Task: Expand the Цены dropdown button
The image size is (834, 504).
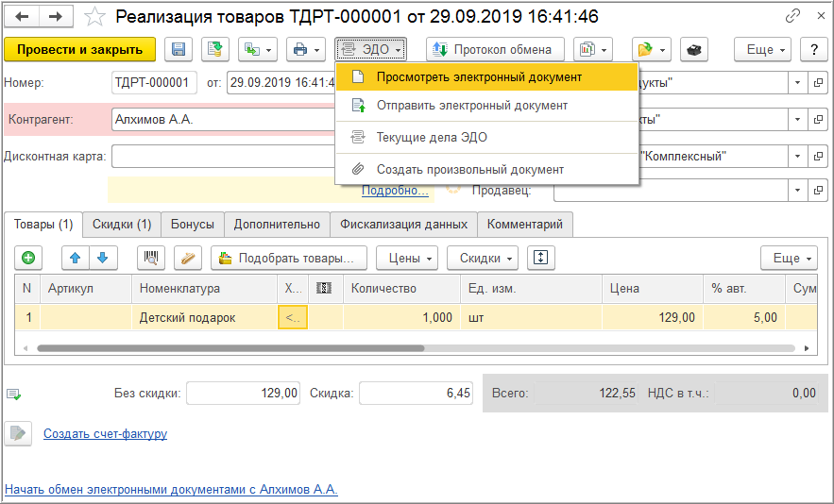Action: [x=407, y=258]
